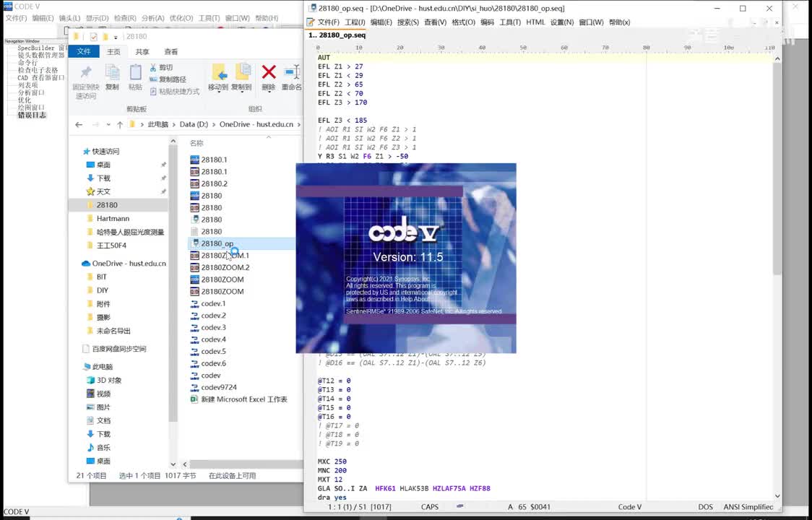Select the codev.3 file
Viewport: 812px width, 520px height.
coord(208,327)
